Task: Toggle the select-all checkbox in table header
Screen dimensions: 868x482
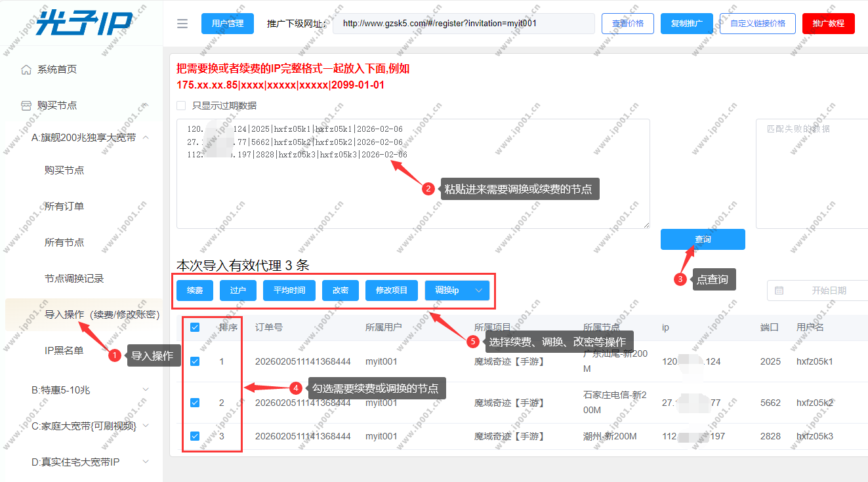Action: (195, 327)
